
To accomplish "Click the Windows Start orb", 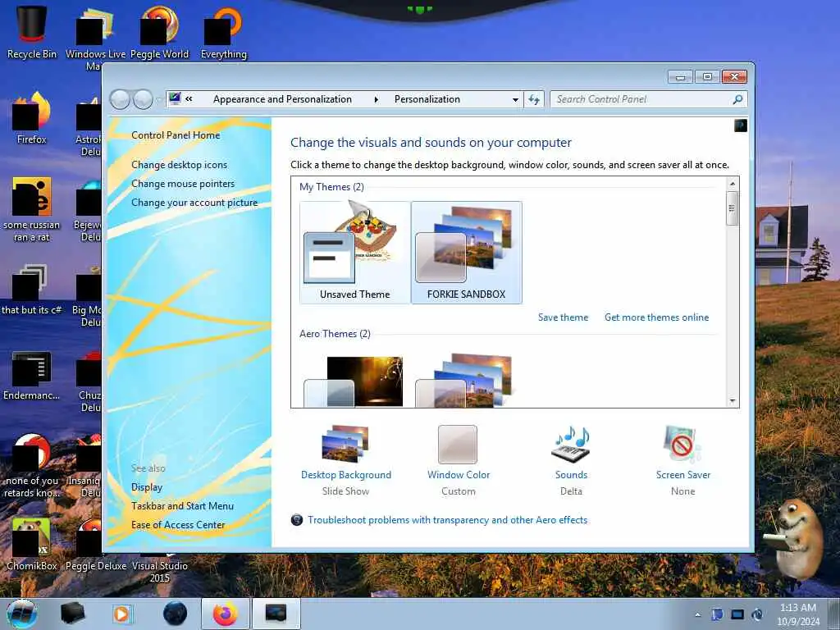I will [22, 614].
